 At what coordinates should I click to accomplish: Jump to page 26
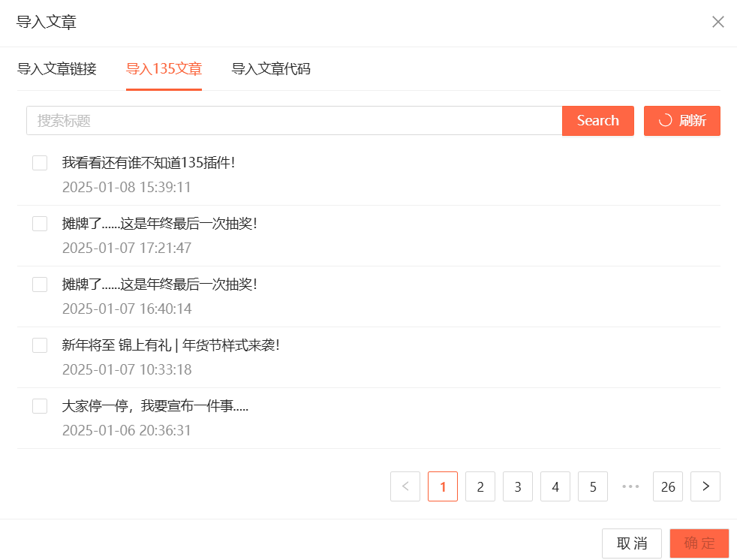point(668,486)
